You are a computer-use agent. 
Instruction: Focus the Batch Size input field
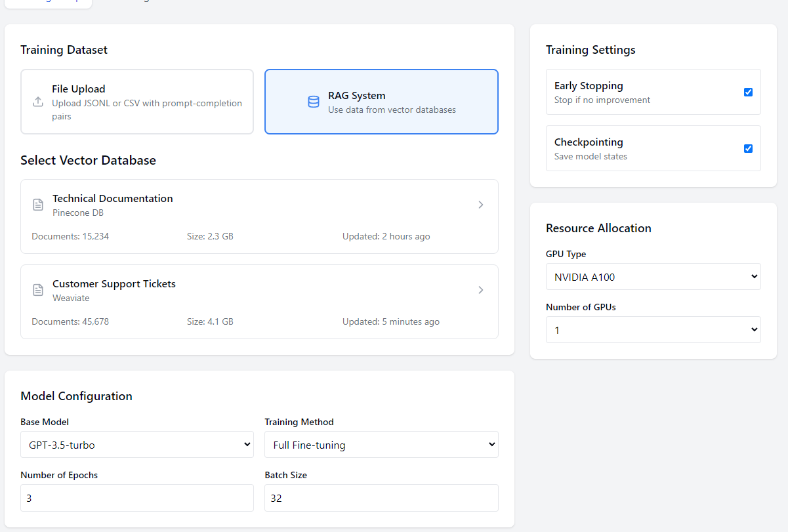(381, 498)
